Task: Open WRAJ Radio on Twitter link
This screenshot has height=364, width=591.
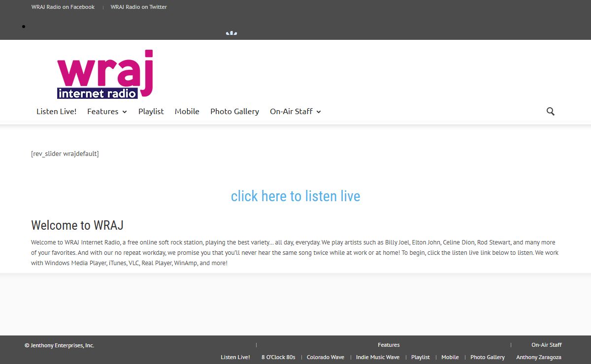Action: (x=139, y=7)
